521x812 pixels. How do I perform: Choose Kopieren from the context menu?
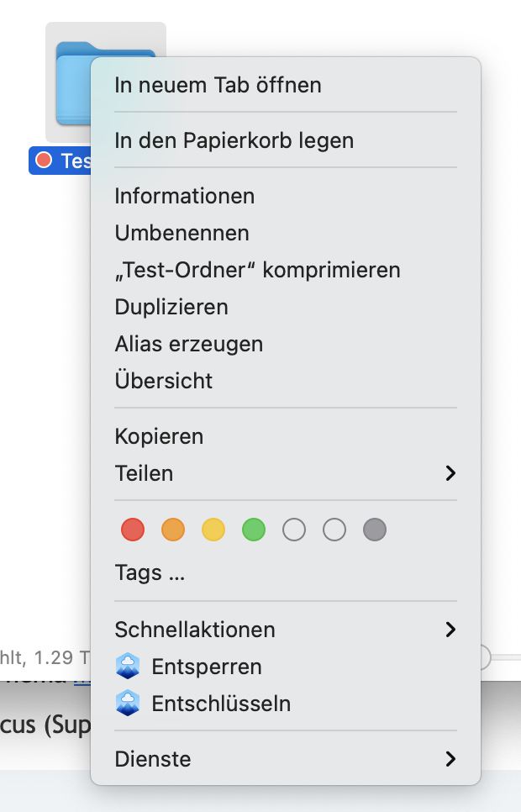pos(159,436)
